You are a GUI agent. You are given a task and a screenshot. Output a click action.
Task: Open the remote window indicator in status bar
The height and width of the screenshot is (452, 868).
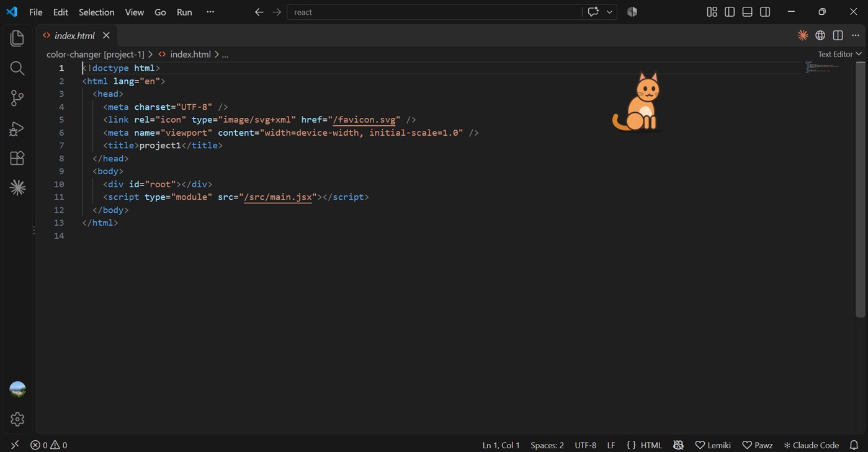coord(15,445)
